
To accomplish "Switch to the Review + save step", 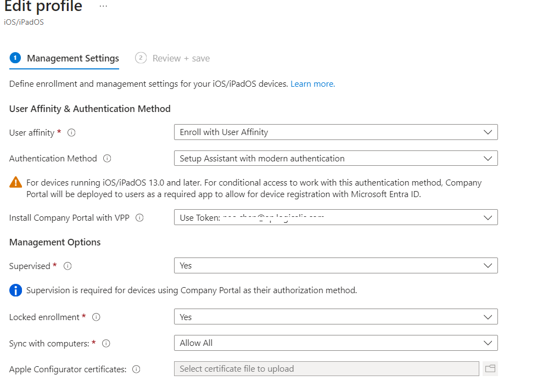I will (181, 58).
